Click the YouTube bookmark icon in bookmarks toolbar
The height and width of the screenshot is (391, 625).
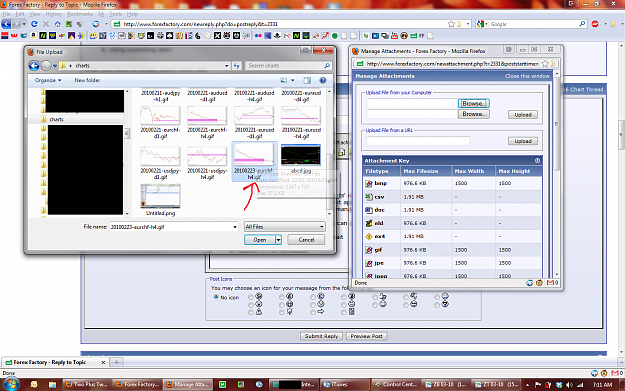(x=394, y=36)
